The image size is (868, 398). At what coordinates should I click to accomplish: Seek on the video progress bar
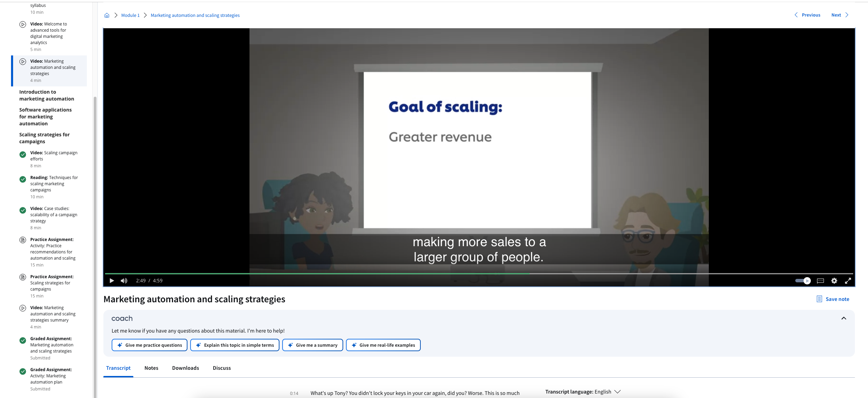coord(479,274)
